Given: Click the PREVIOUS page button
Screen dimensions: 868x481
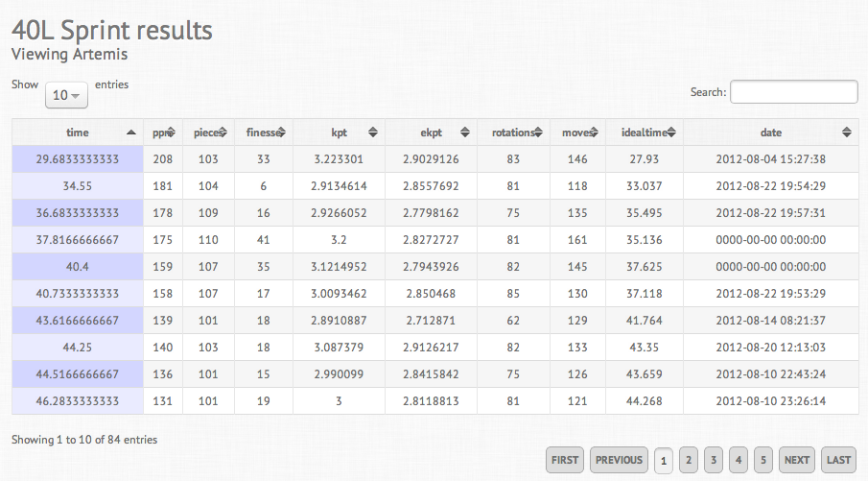Looking at the screenshot, I should click(619, 460).
